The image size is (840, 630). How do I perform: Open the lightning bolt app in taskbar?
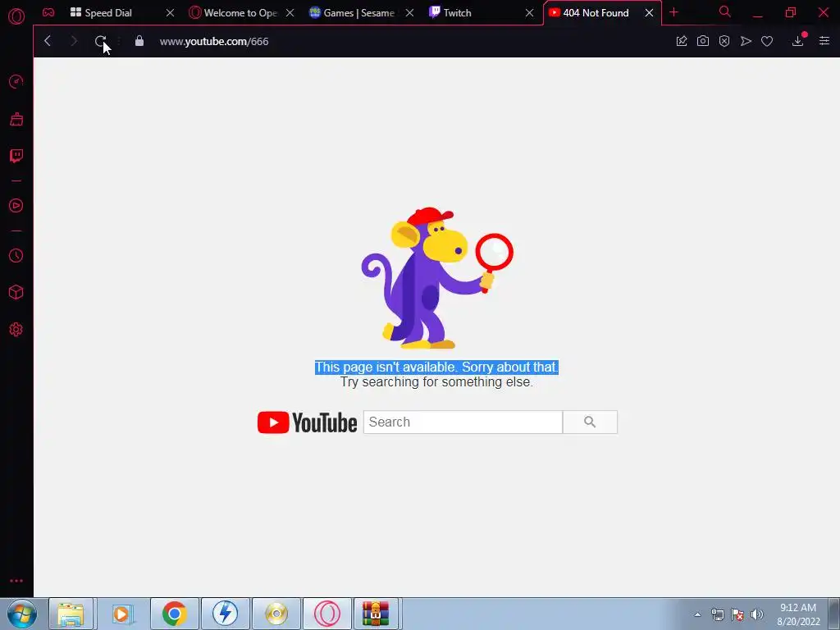(x=225, y=614)
